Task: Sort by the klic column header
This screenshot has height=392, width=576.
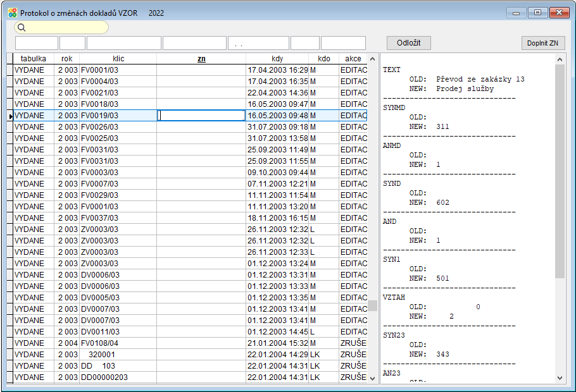Action: tap(118, 59)
